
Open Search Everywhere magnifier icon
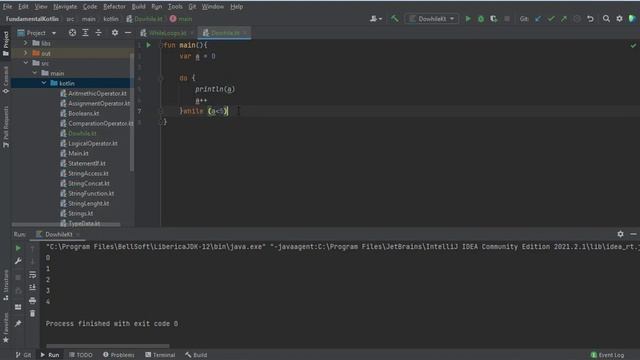tap(606, 19)
